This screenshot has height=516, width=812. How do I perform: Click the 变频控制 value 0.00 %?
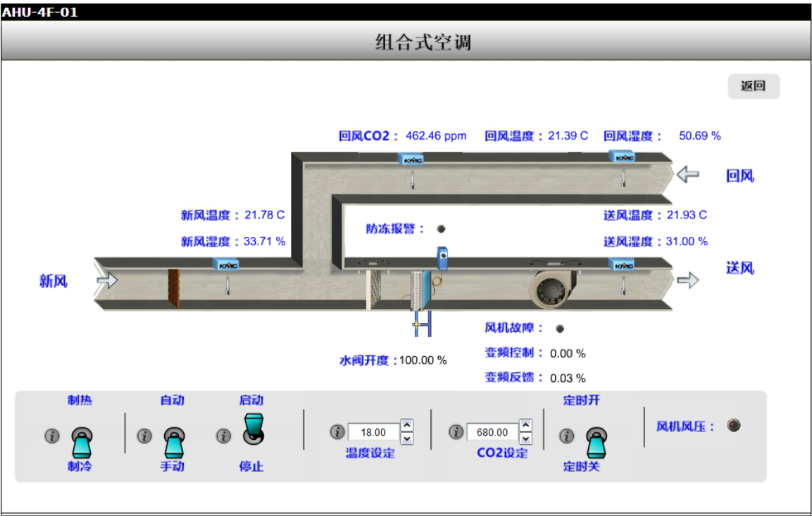coord(568,354)
